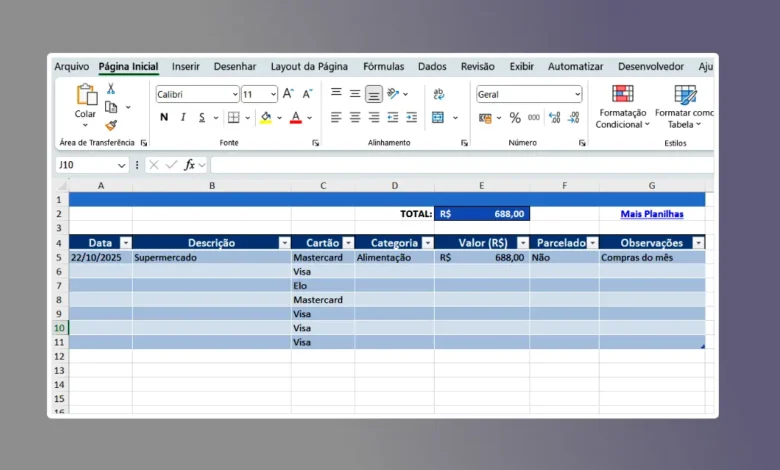
Task: Switch to the Inserir tab
Action: coord(186,66)
